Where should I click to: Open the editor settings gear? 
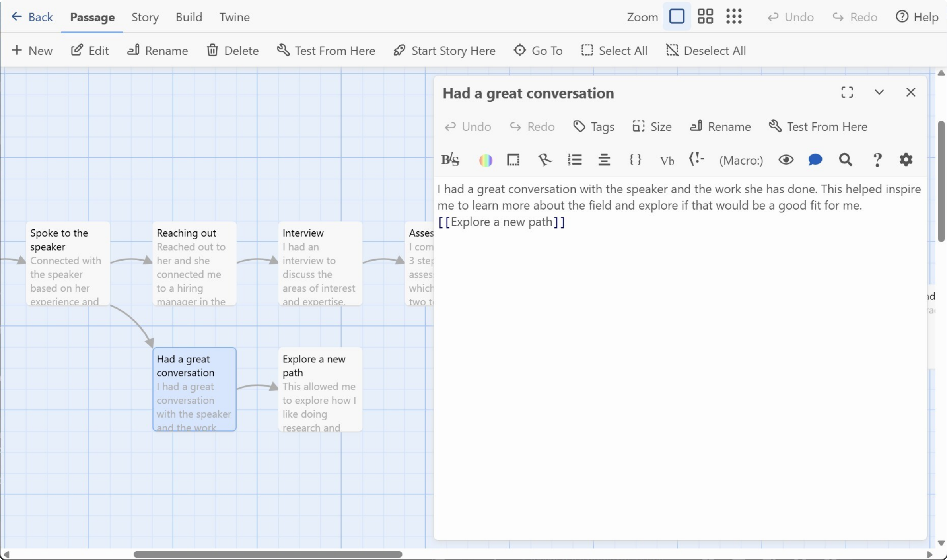click(x=906, y=160)
